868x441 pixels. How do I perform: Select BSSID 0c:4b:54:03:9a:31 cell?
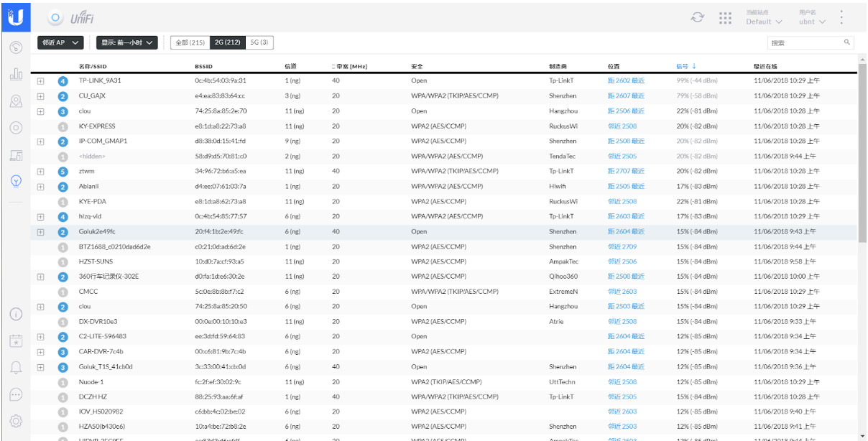(221, 81)
